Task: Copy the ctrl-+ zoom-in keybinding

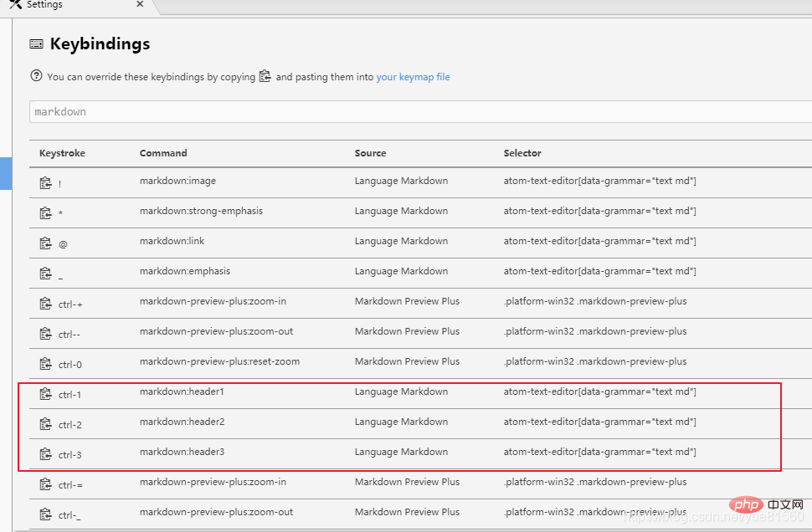Action: (x=45, y=304)
